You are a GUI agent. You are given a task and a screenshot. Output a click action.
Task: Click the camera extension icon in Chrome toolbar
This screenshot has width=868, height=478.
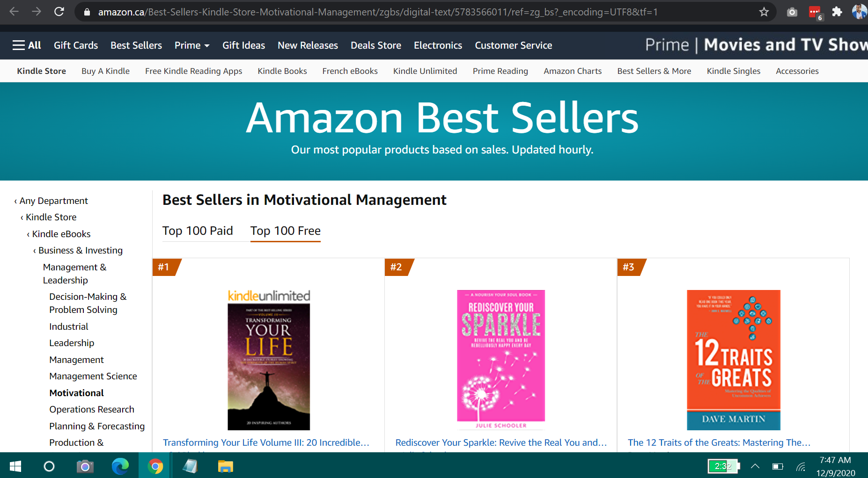792,12
